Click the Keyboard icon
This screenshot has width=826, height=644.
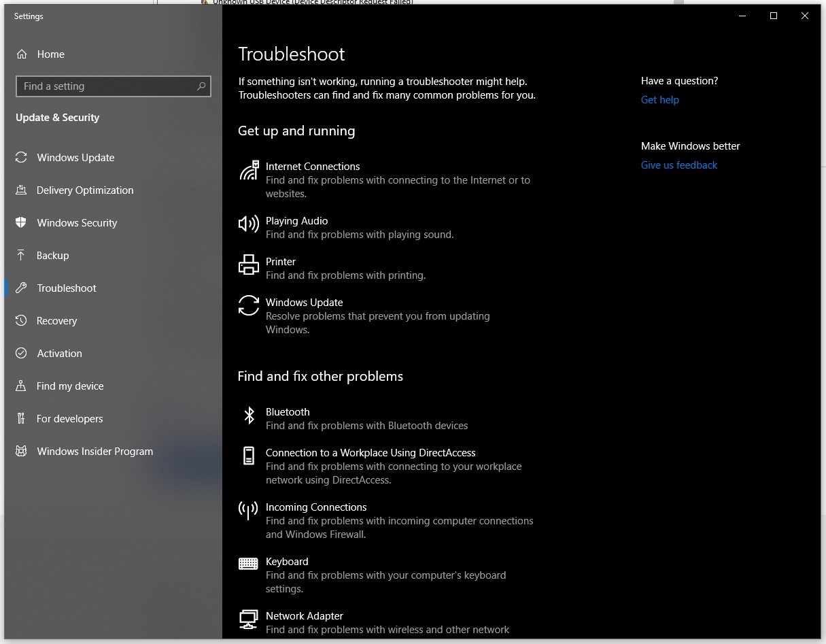249,564
